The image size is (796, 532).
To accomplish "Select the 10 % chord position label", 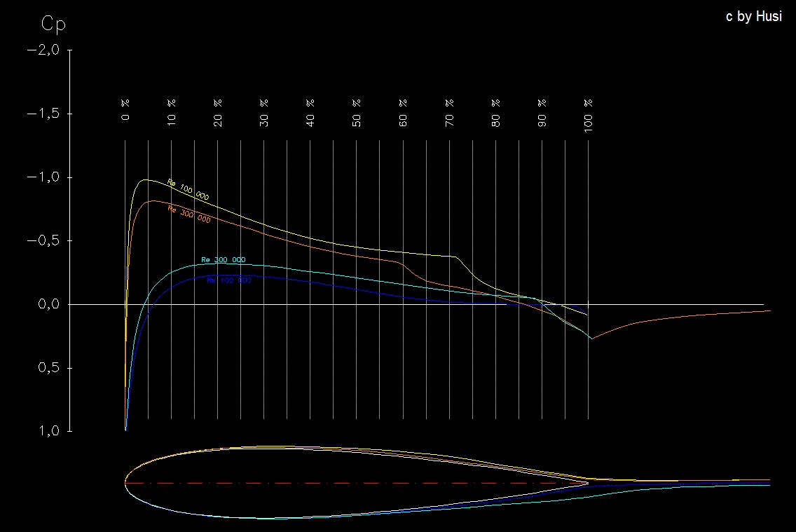I will point(172,111).
